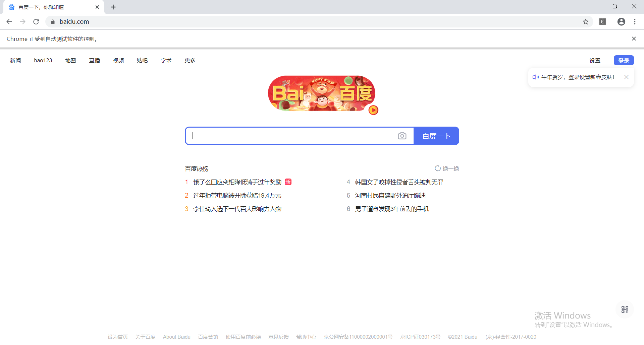Click the login tip text 登录设置新春皮肤
The image size is (644, 345).
click(591, 77)
